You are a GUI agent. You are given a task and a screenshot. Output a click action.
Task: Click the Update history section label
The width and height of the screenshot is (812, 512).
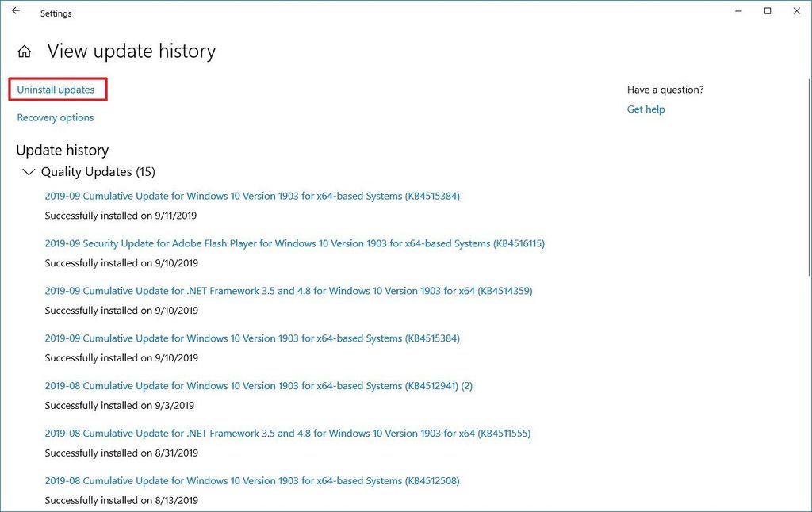click(62, 150)
